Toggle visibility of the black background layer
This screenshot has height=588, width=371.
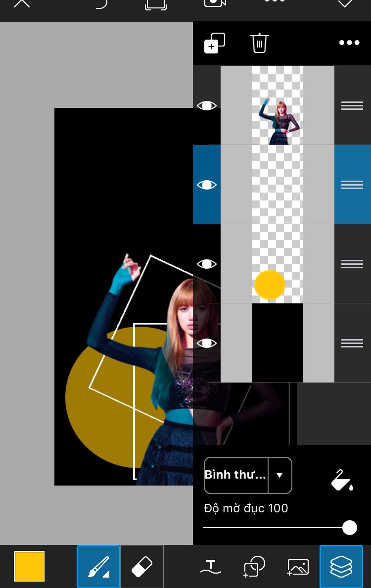206,343
